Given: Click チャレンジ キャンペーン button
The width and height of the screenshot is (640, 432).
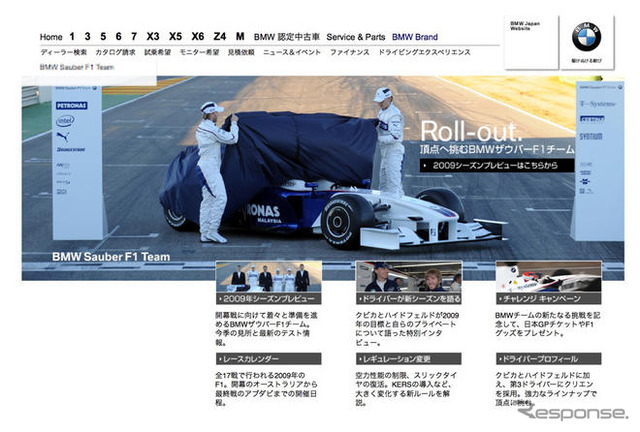Looking at the screenshot, I should pyautogui.click(x=549, y=299).
